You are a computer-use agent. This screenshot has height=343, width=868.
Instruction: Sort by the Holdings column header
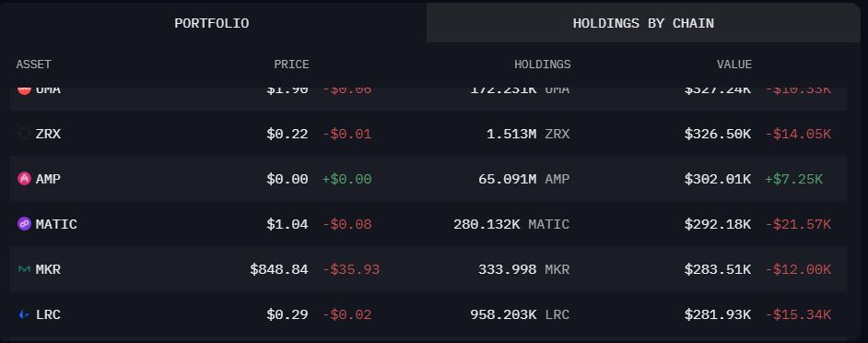point(543,65)
